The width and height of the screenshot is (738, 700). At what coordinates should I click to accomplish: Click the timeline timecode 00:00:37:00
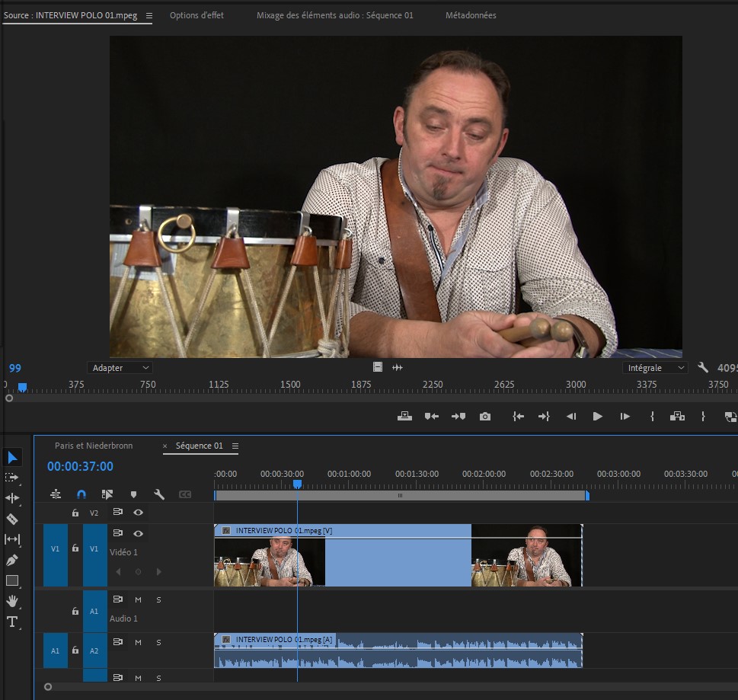tap(80, 466)
